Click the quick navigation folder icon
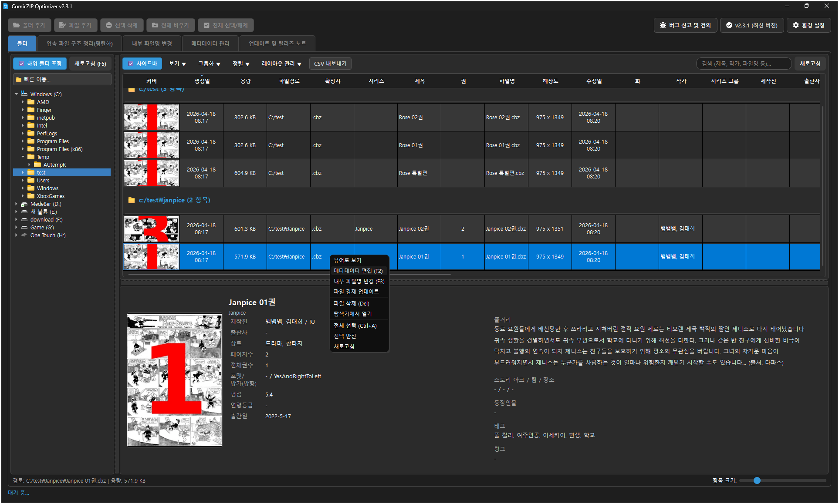 19,79
